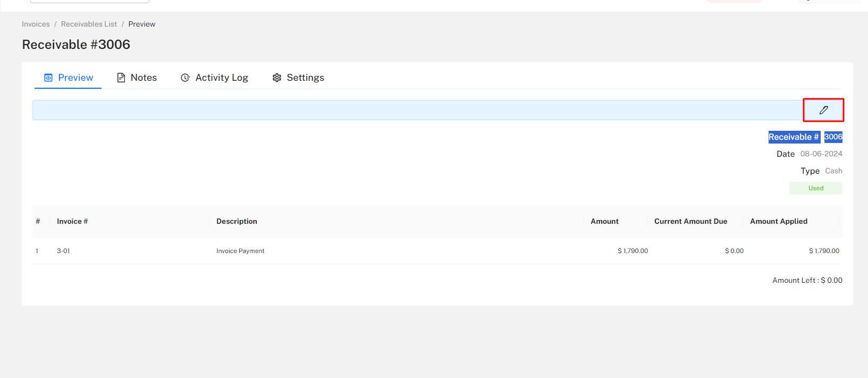Click the Invoice # column header
Viewport: 868px width, 378px height.
tap(72, 221)
